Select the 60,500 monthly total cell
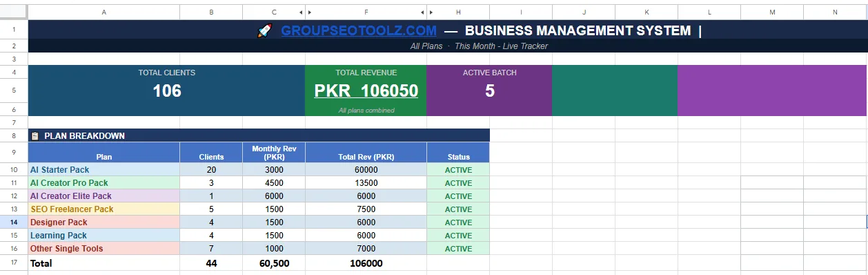The height and width of the screenshot is (275, 868). tap(274, 263)
